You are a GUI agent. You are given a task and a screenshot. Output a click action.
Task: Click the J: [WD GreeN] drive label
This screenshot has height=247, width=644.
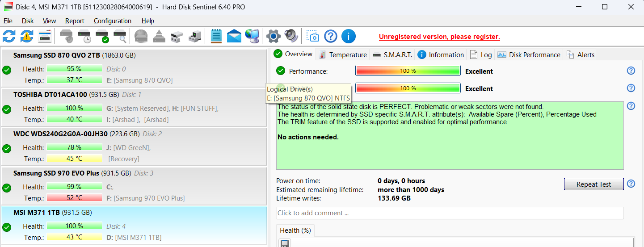coord(128,147)
